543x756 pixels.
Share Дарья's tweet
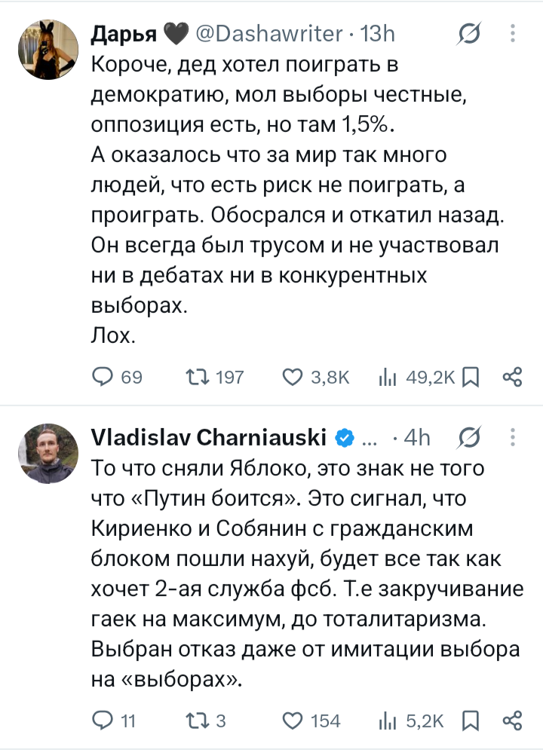[512, 377]
